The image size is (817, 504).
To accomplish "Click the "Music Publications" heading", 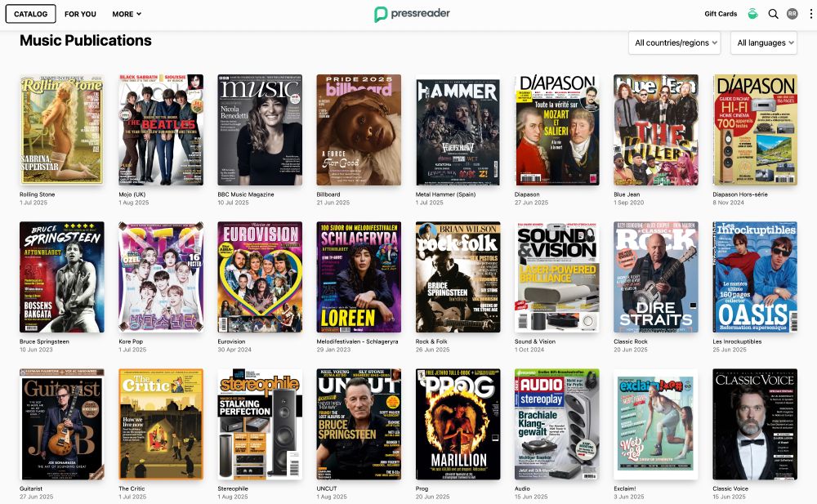I will 86,41.
